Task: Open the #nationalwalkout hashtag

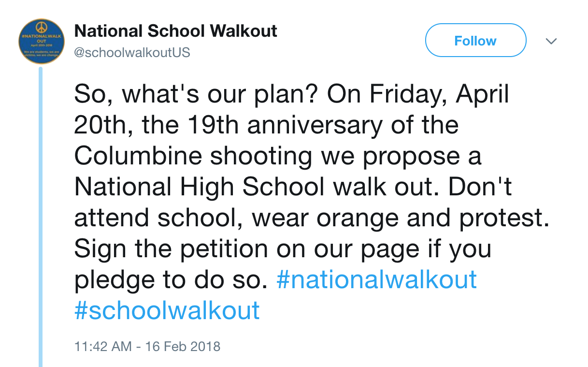Action: point(377,279)
